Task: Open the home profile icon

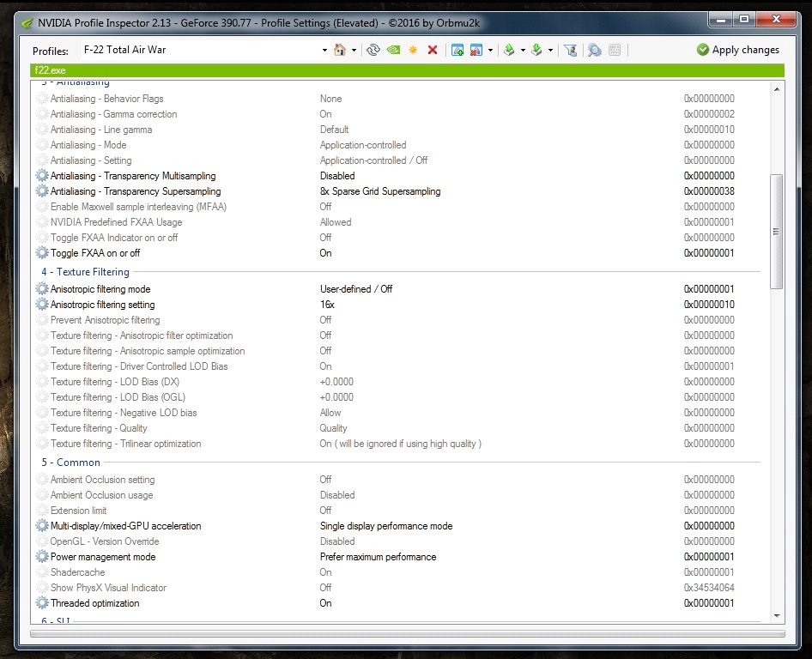Action: [x=340, y=50]
